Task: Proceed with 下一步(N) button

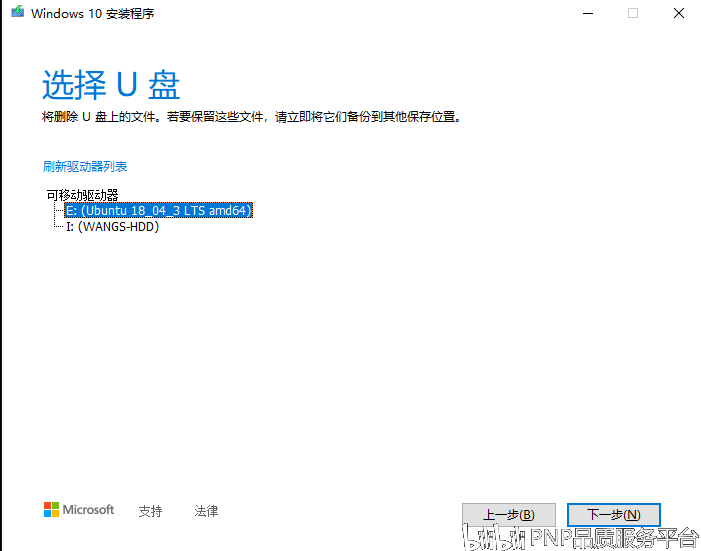Action: tap(613, 515)
